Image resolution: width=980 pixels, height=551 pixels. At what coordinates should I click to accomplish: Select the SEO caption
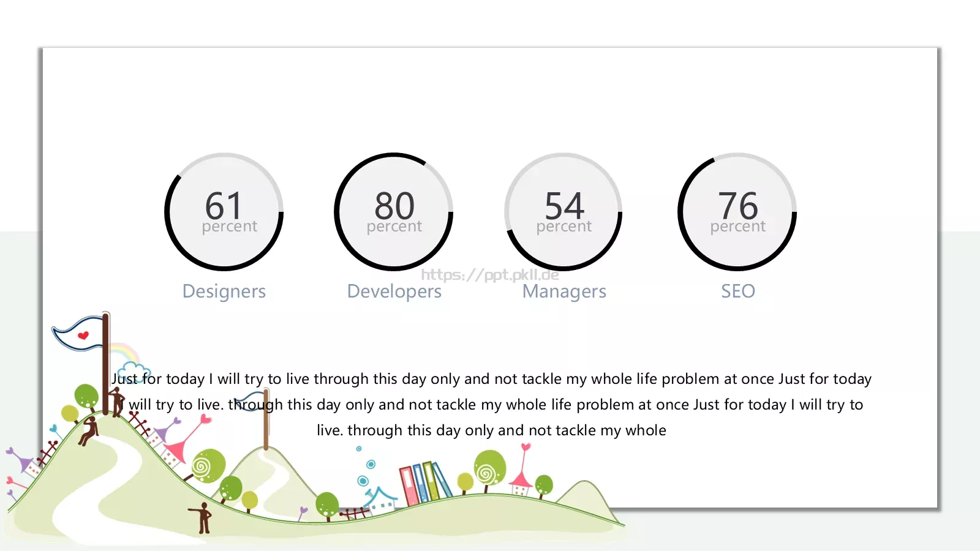coord(737,291)
